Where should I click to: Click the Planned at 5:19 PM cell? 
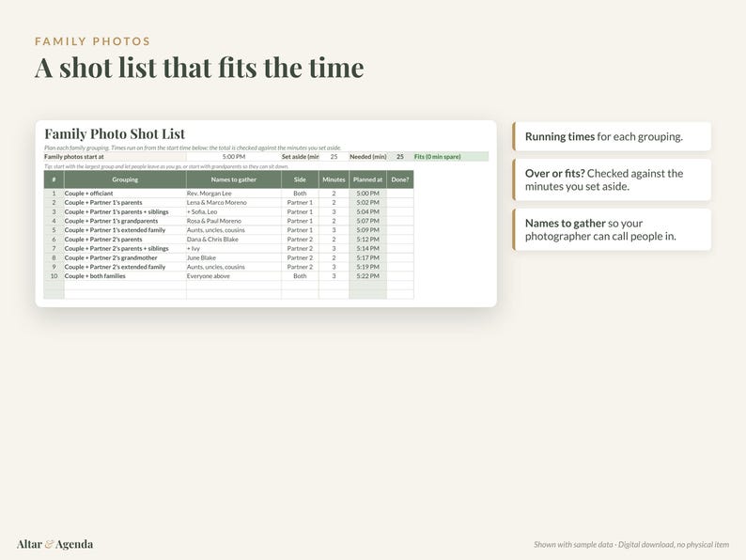367,267
